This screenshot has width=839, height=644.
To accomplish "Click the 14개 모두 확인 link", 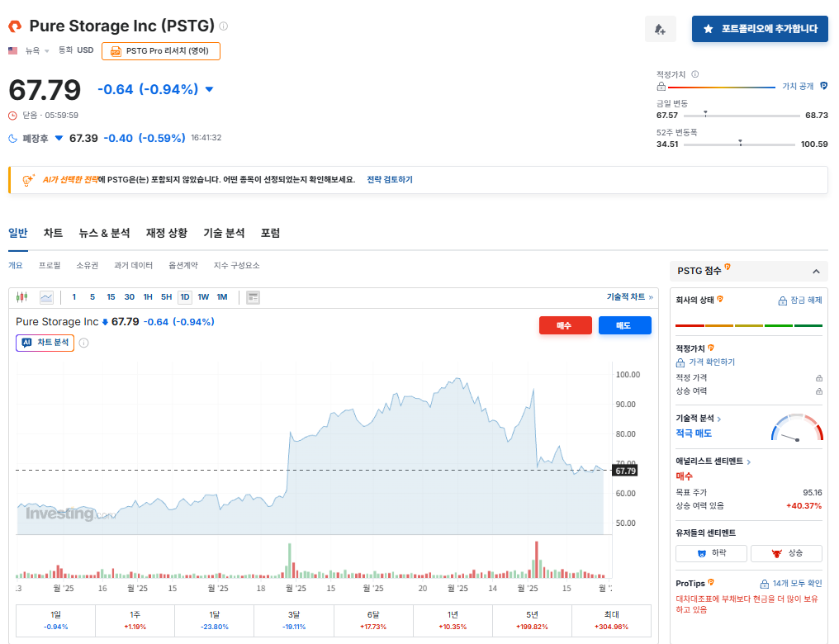I will point(791,584).
